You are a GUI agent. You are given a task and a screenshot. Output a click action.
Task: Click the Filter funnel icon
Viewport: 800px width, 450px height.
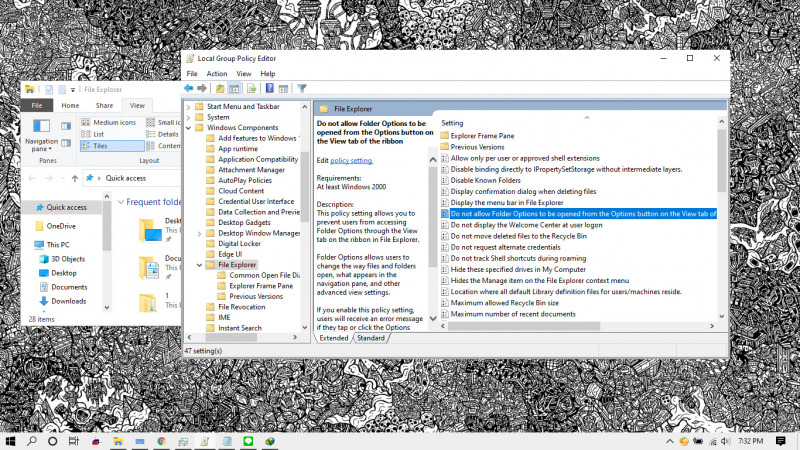tap(302, 88)
